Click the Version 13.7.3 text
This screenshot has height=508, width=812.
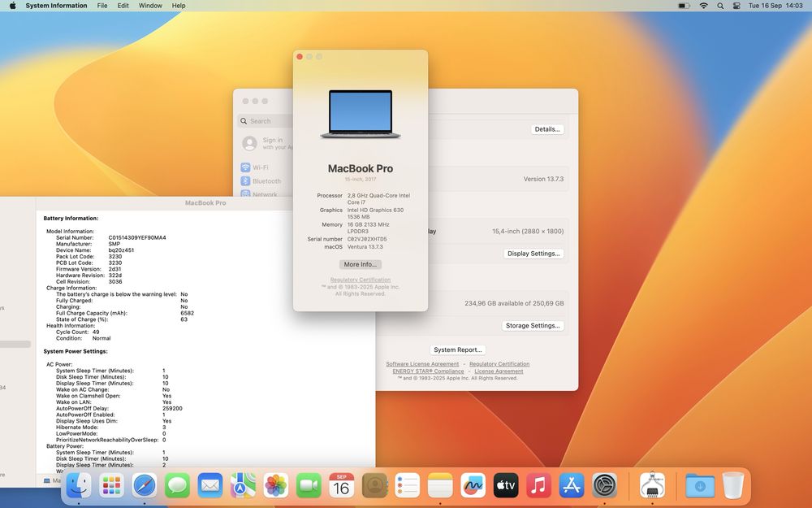(x=543, y=179)
